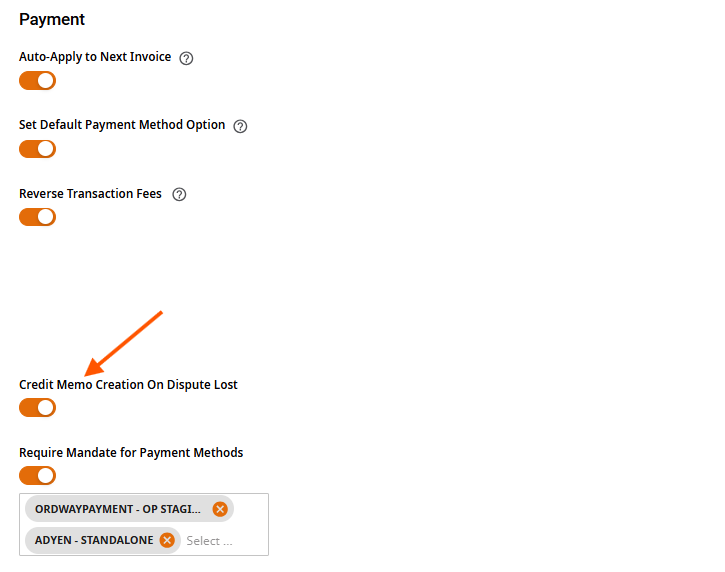The height and width of the screenshot is (572, 725).
Task: Select the ORDWAYPAYMENT - OP STAGI... tag label
Action: coord(118,509)
